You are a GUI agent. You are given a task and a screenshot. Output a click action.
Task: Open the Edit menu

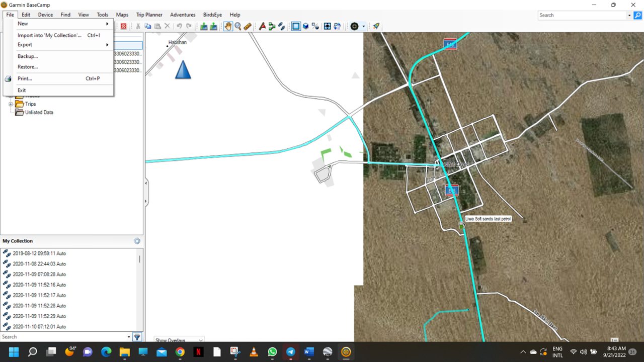pos(26,15)
